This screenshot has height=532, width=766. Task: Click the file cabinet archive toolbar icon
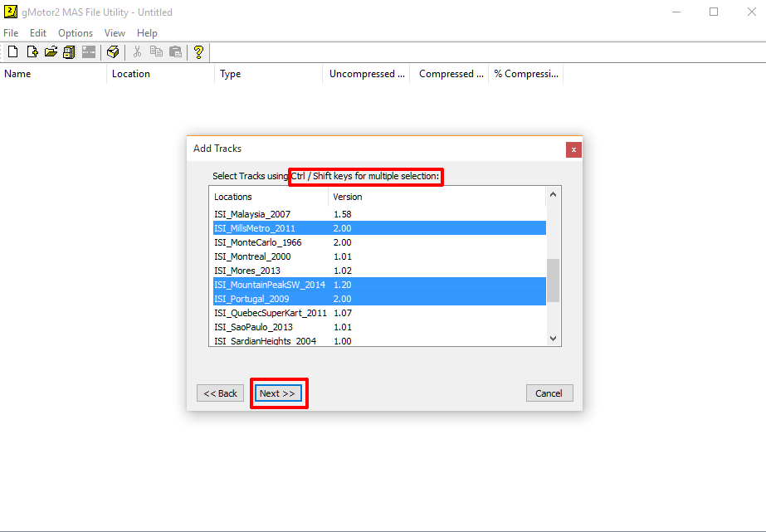click(x=69, y=51)
